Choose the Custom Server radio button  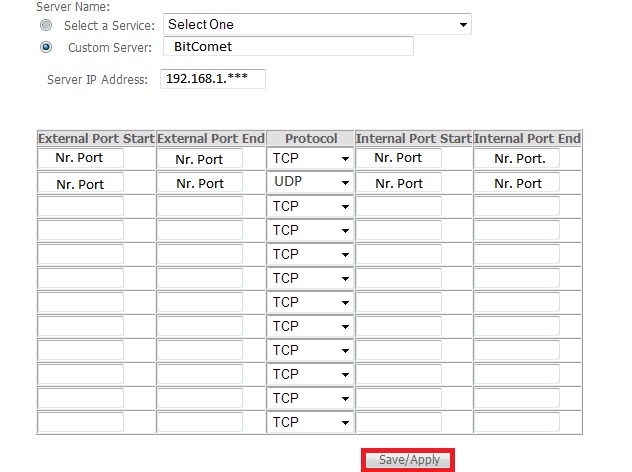pos(46,47)
